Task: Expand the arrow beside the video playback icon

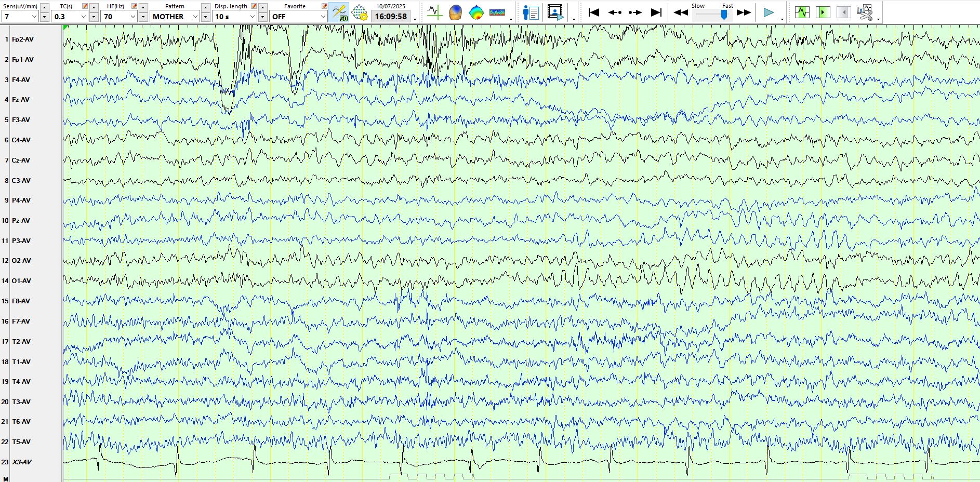Action: coord(574,20)
